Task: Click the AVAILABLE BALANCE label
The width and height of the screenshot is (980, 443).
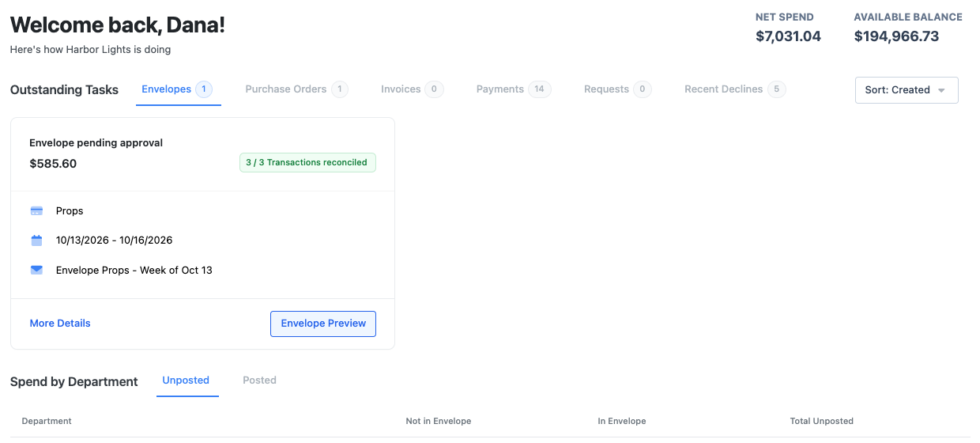Action: [x=908, y=17]
